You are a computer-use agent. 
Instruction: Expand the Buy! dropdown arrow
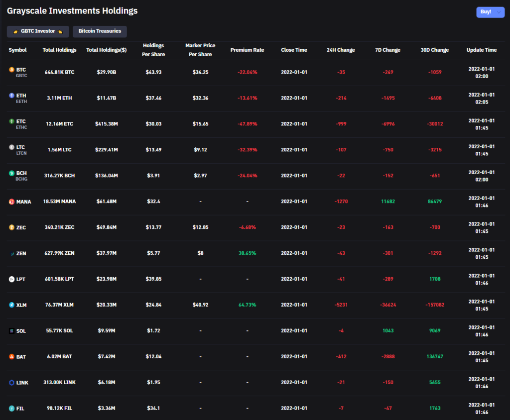point(499,12)
